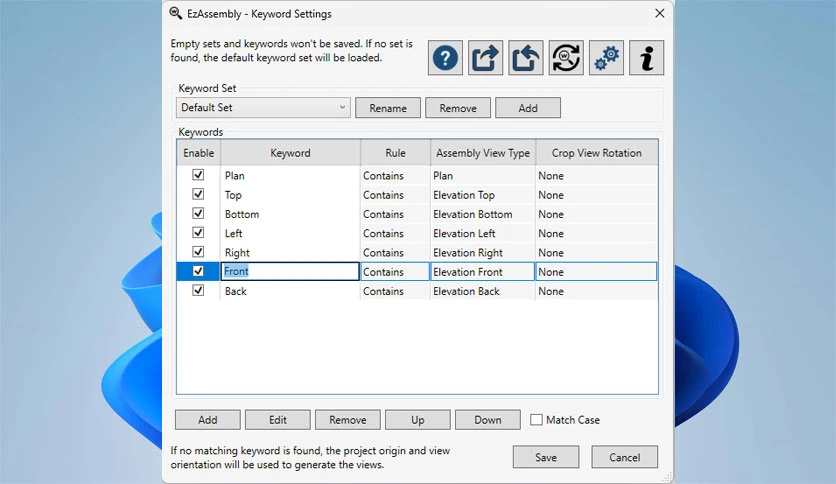Remove the current keyword set
This screenshot has height=484, width=836.
point(458,108)
